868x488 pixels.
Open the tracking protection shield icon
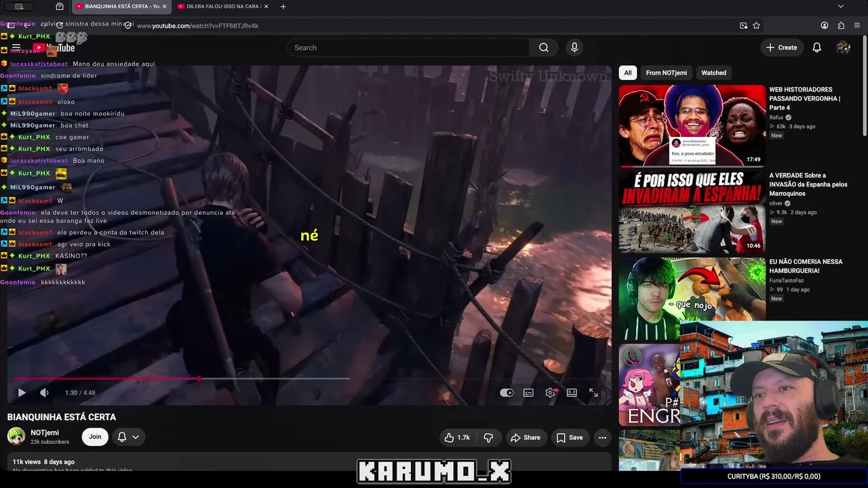(x=127, y=26)
